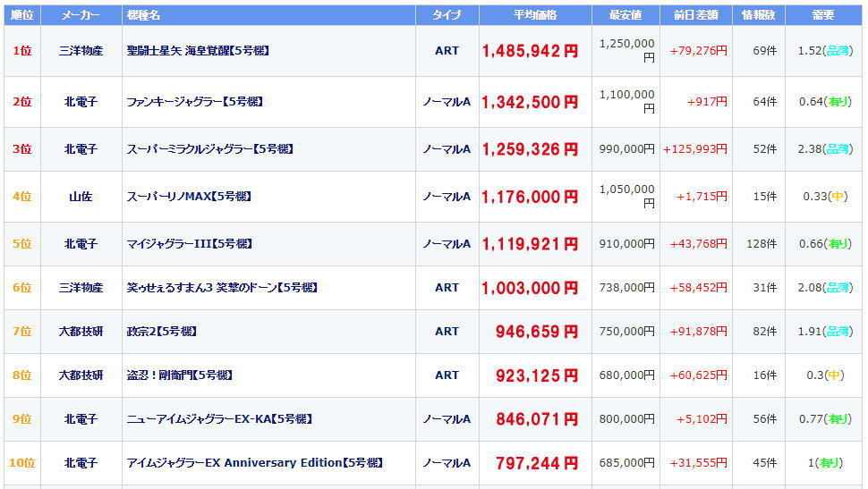Click day difference +125,993円

point(695,149)
